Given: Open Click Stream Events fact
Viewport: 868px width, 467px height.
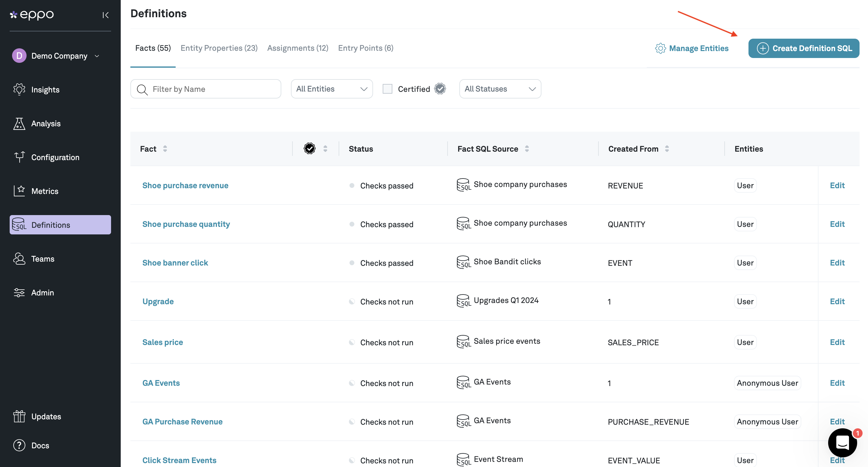Looking at the screenshot, I should [x=179, y=460].
